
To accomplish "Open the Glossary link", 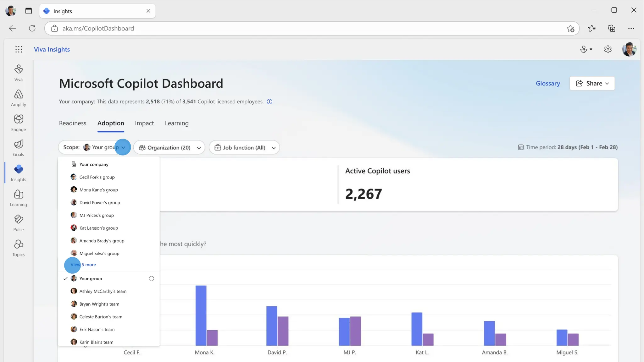I will tap(548, 83).
